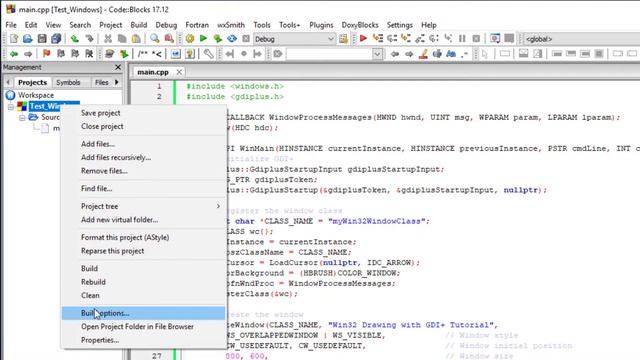Image resolution: width=640 pixels, height=360 pixels.
Task: Click the New file toolbar icon
Action: (14, 39)
